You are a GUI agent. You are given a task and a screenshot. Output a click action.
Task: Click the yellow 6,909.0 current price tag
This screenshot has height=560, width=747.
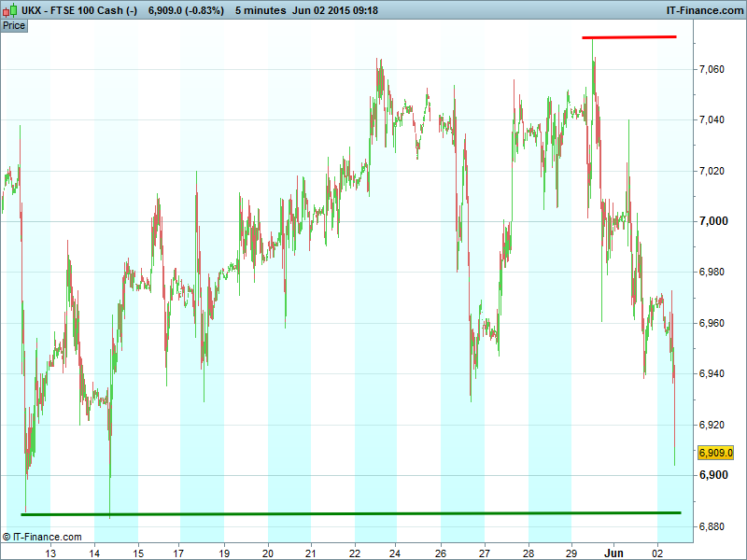click(x=716, y=453)
